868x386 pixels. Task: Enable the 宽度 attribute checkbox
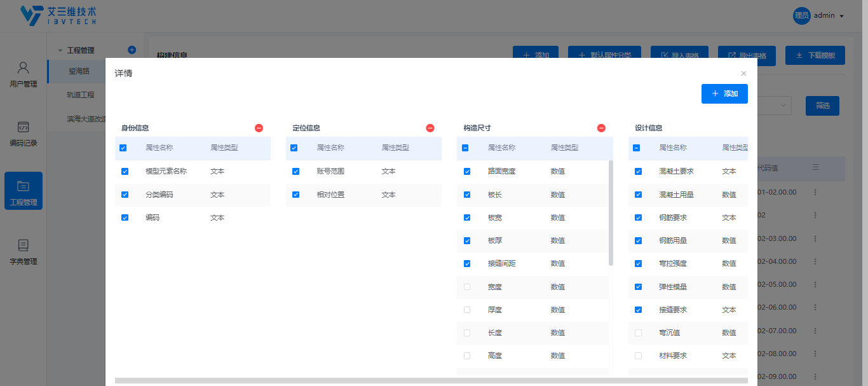[x=467, y=287]
